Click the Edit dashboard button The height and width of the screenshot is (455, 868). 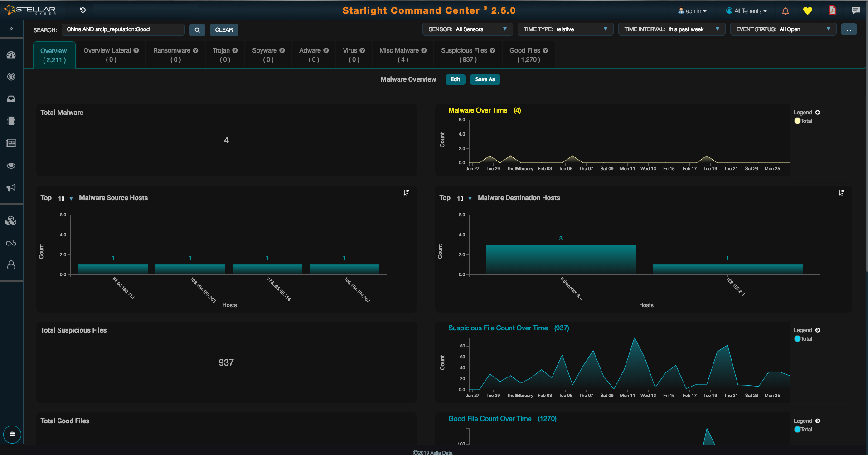point(456,79)
